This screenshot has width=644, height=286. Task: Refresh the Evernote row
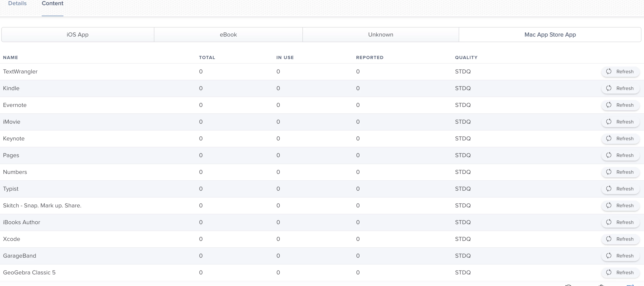point(620,105)
